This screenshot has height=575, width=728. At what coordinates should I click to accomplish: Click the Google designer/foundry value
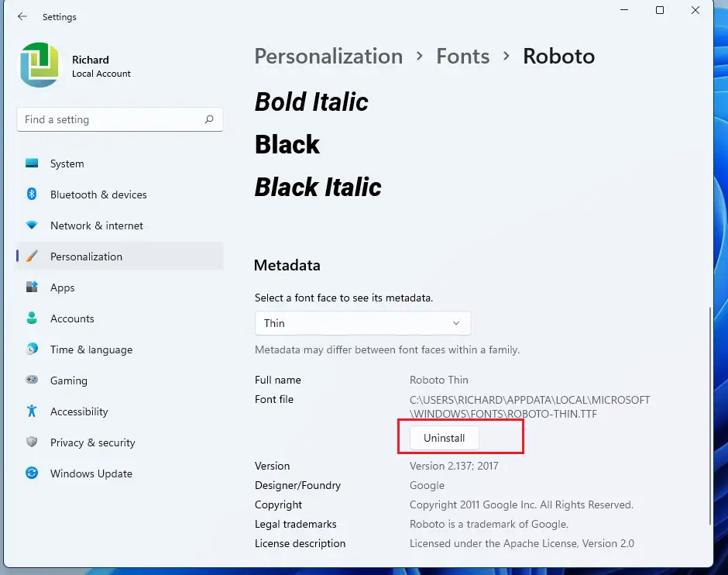pyautogui.click(x=428, y=485)
